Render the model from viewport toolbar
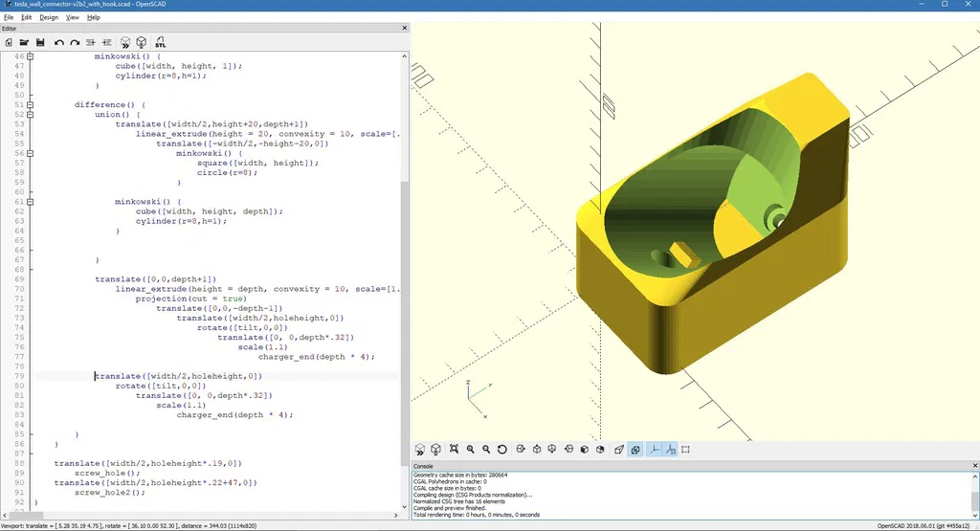 (x=435, y=449)
